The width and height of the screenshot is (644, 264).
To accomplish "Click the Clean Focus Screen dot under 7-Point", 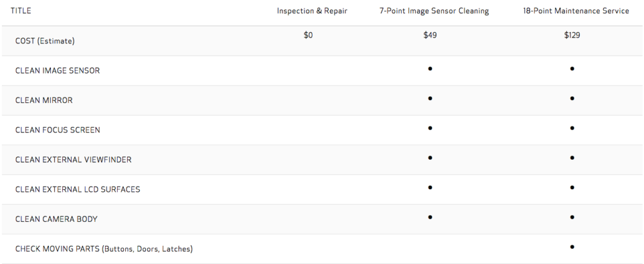I will click(x=430, y=128).
